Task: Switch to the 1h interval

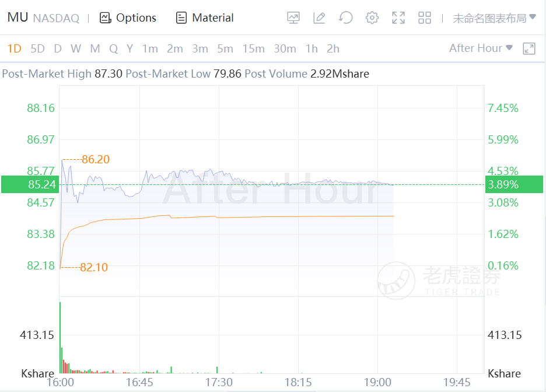Action: (311, 48)
